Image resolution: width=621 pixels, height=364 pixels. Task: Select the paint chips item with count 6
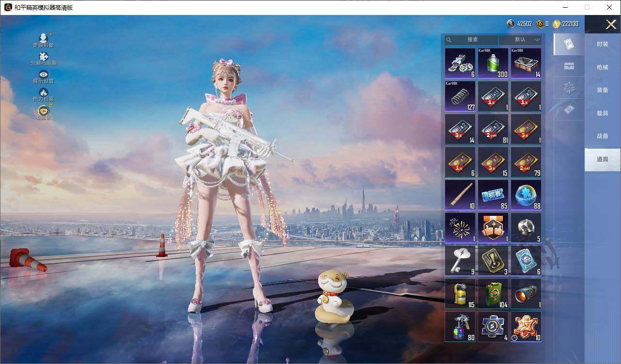[460, 63]
